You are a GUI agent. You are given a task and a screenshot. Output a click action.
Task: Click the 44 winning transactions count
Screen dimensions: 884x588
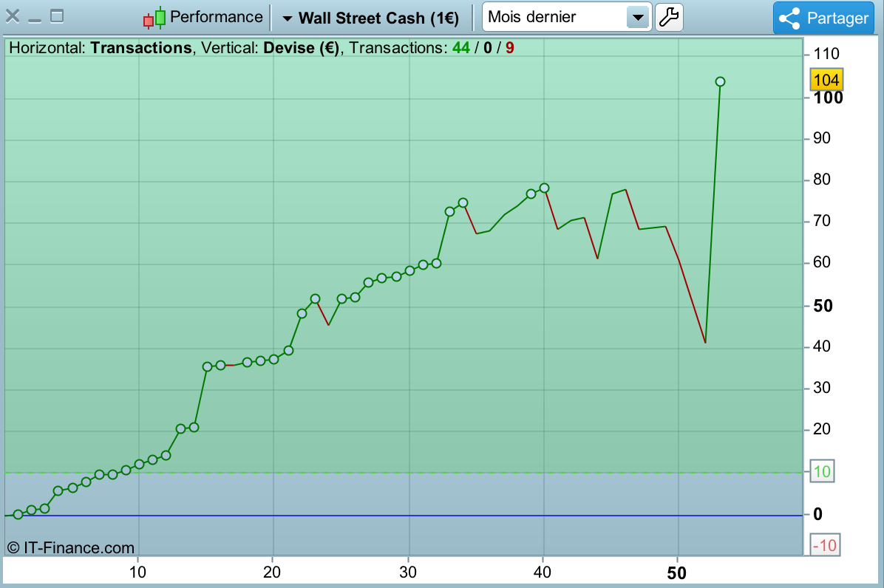click(x=460, y=48)
